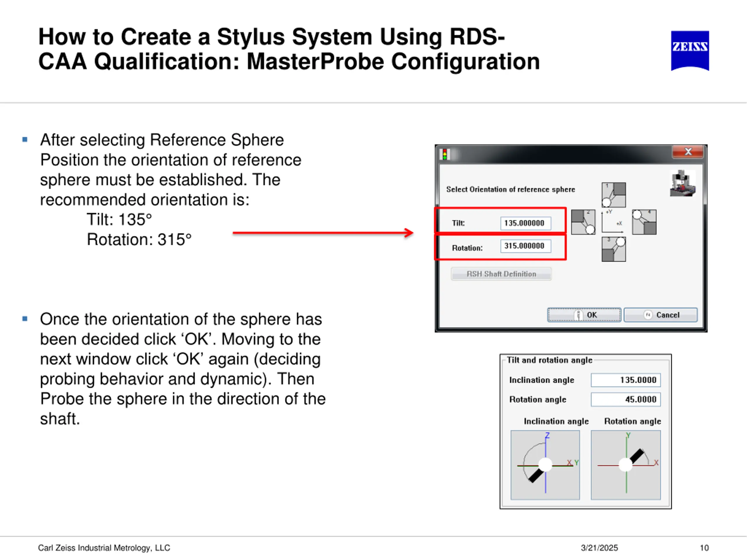Click the slide number 10 footer
The image size is (747, 560).
(x=704, y=547)
